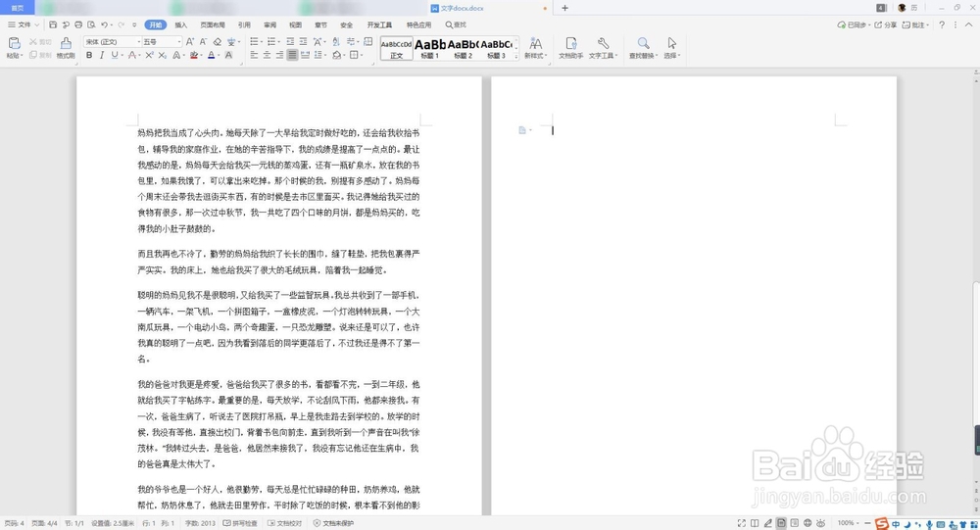Decrease paragraph indent
The width and height of the screenshot is (980, 530).
[290, 42]
